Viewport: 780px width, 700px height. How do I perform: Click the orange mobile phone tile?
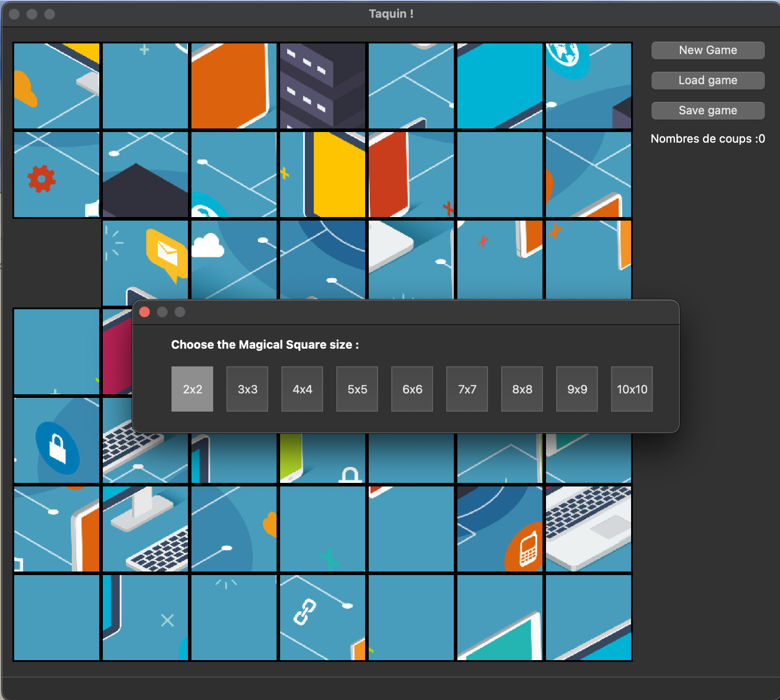click(x=500, y=529)
